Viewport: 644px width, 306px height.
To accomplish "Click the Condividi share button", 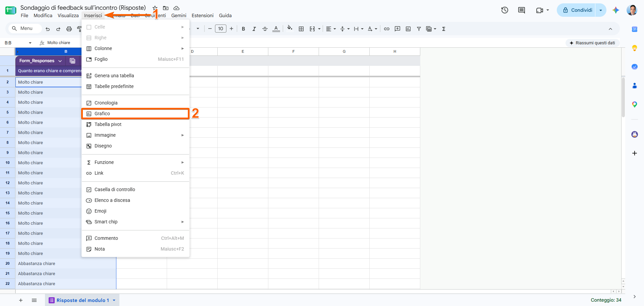I will (577, 10).
